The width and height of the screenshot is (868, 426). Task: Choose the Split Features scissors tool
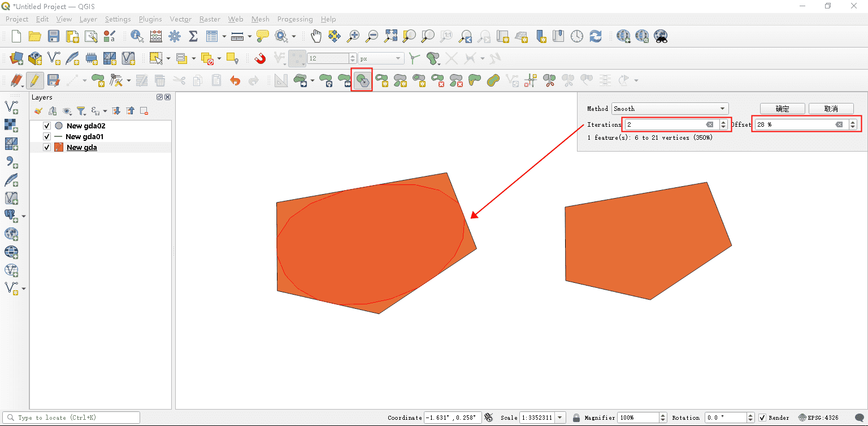[x=549, y=80]
